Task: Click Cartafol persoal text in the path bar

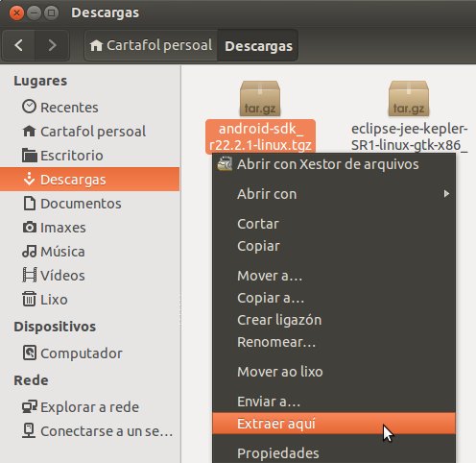Action: [x=159, y=45]
